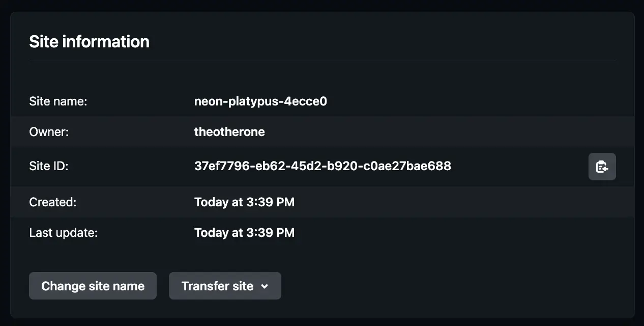Click the "Site information" heading
The image size is (644, 326).
(x=90, y=41)
